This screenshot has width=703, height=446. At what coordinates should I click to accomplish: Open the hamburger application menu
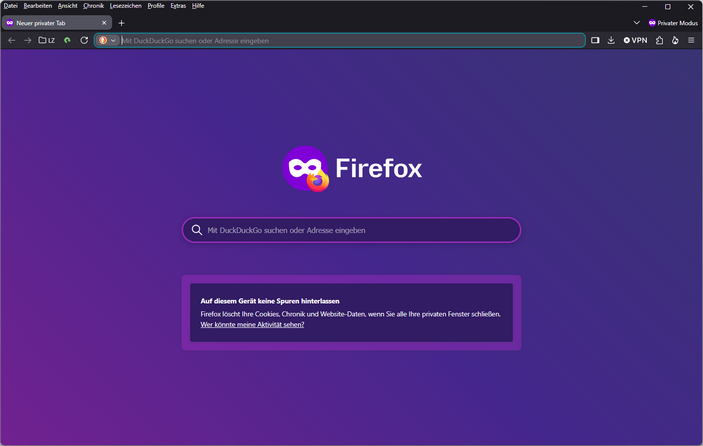coord(691,40)
